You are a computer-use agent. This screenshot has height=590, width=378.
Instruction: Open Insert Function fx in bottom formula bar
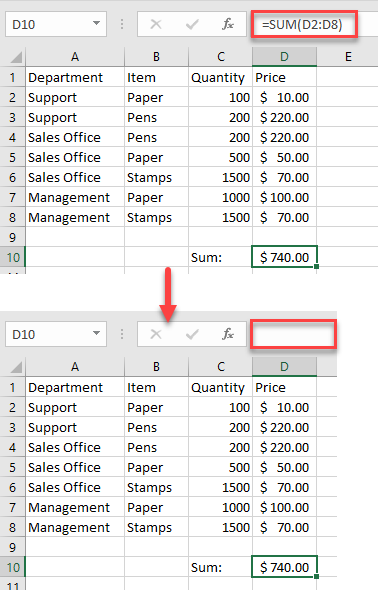228,334
